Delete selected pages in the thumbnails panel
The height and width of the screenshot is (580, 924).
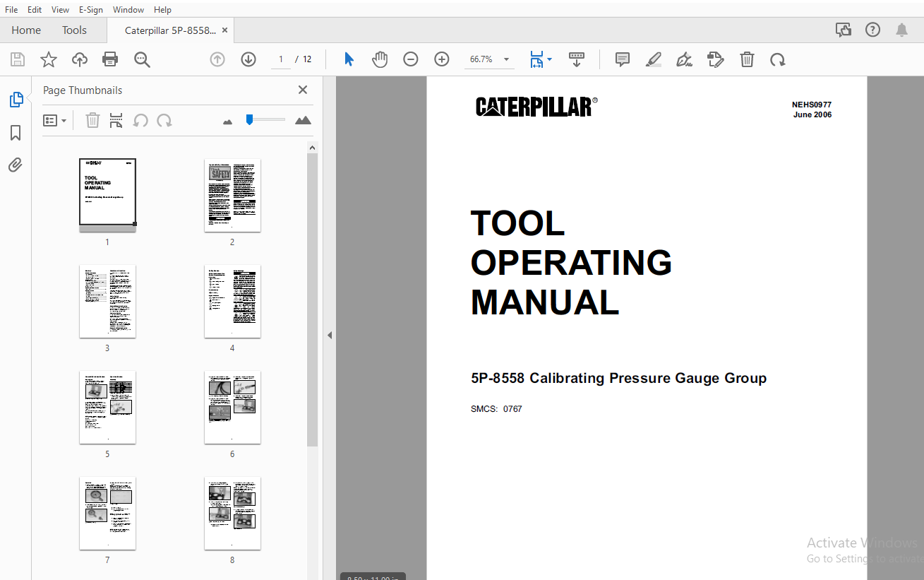pyautogui.click(x=92, y=121)
